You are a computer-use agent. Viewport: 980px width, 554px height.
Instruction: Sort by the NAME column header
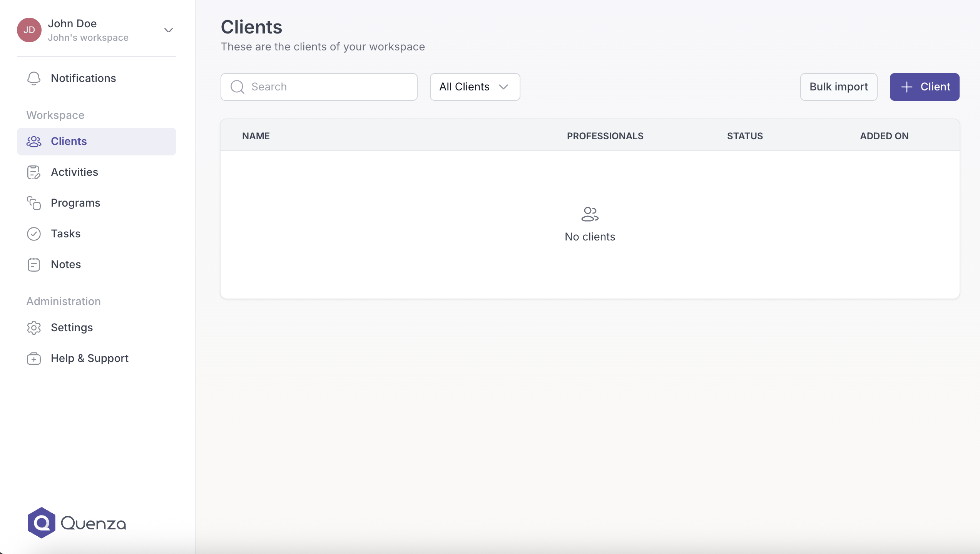point(256,136)
